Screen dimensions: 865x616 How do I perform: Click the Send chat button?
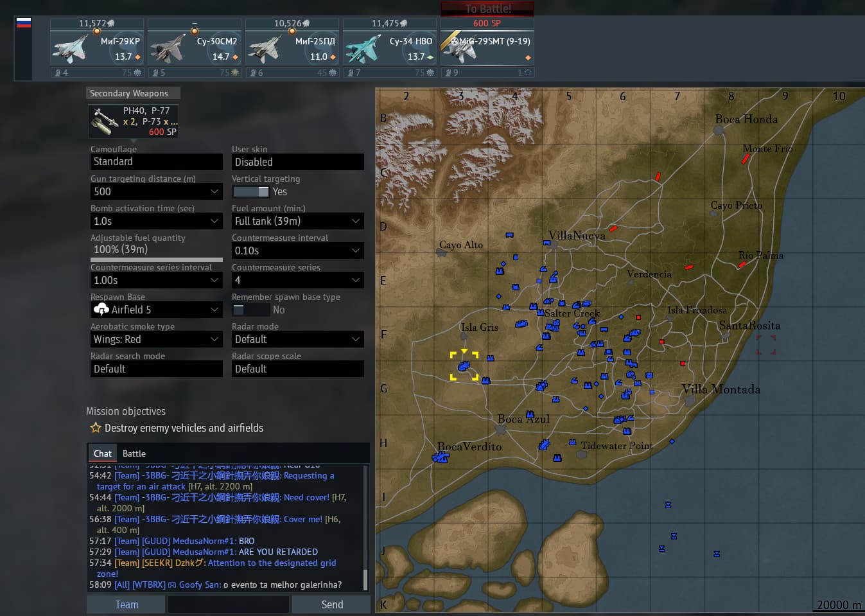(331, 604)
